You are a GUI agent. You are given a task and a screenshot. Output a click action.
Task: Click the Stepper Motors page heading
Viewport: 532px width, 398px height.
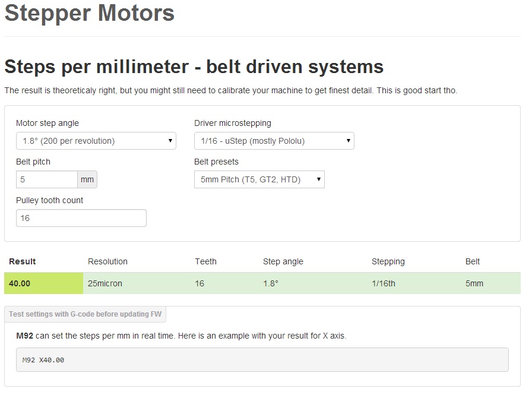[90, 13]
